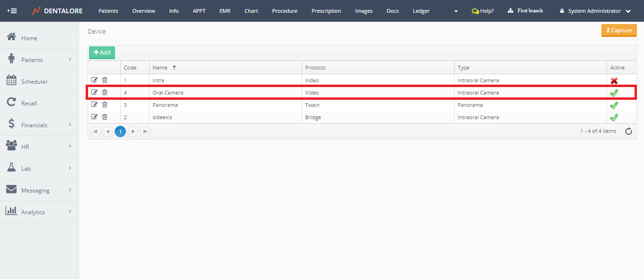Open the Scheduler calendar icon in sidebar

tap(11, 81)
